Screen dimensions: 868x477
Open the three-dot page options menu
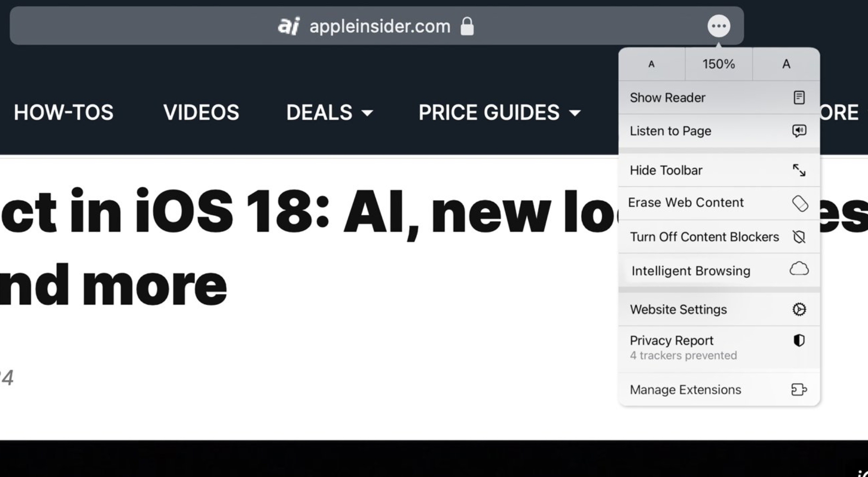click(719, 26)
